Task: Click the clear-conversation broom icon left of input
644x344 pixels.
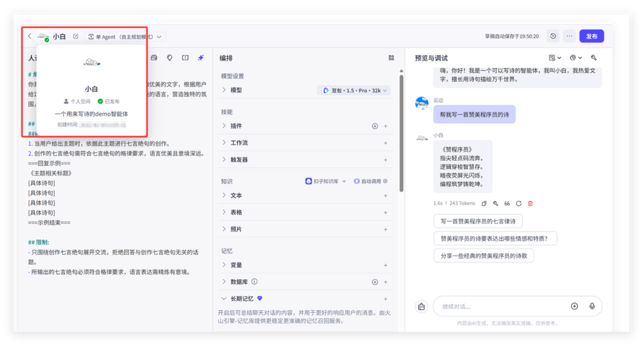Action: 421,306
